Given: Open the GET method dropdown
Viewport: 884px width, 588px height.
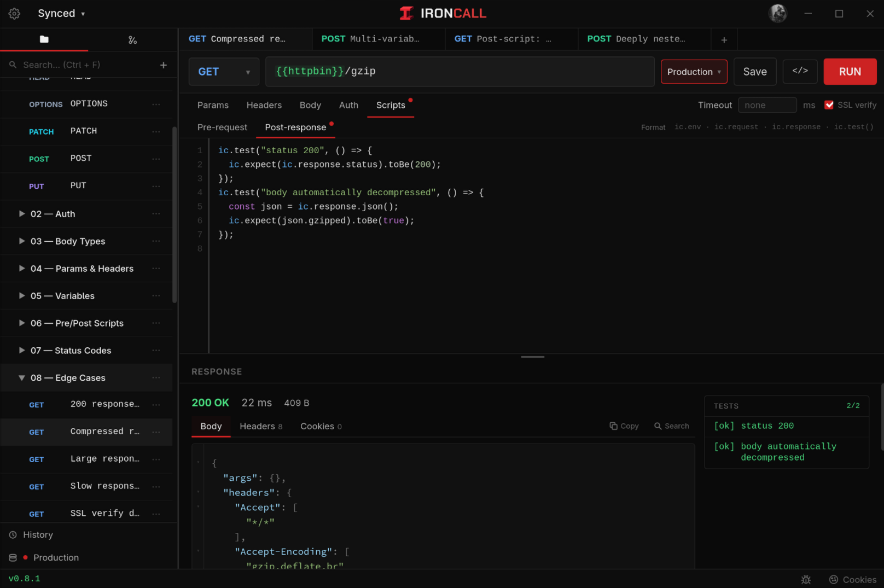Looking at the screenshot, I should (x=224, y=72).
